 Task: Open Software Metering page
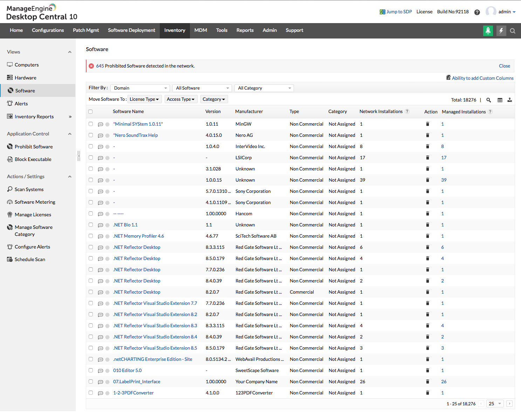(x=35, y=202)
